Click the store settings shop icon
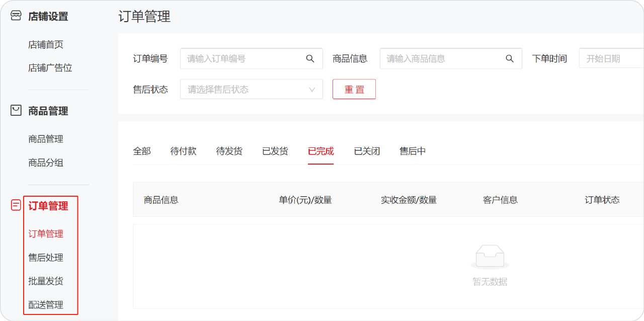The image size is (644, 321). pyautogui.click(x=16, y=16)
